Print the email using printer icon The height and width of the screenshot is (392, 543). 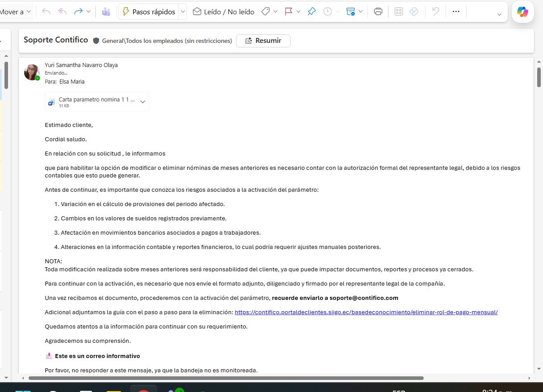(x=378, y=12)
